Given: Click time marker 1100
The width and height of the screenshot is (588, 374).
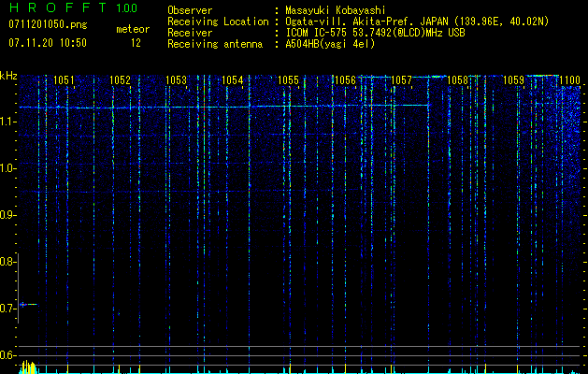Looking at the screenshot, I should click(570, 80).
